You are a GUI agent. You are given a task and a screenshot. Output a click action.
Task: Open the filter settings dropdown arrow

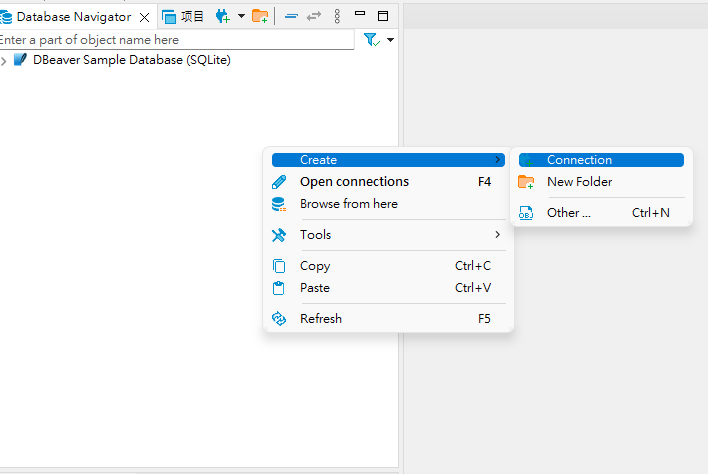coord(391,40)
